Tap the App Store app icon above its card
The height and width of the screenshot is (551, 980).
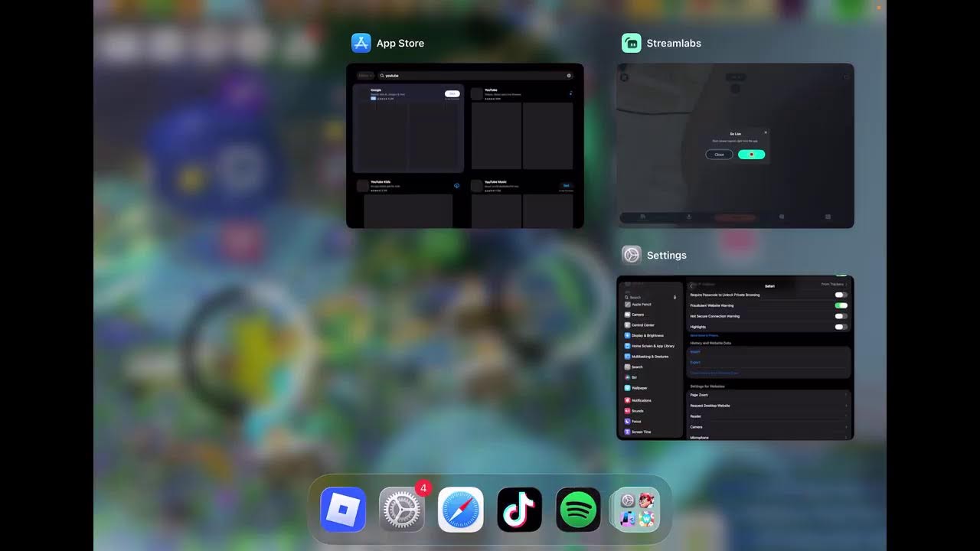[361, 43]
